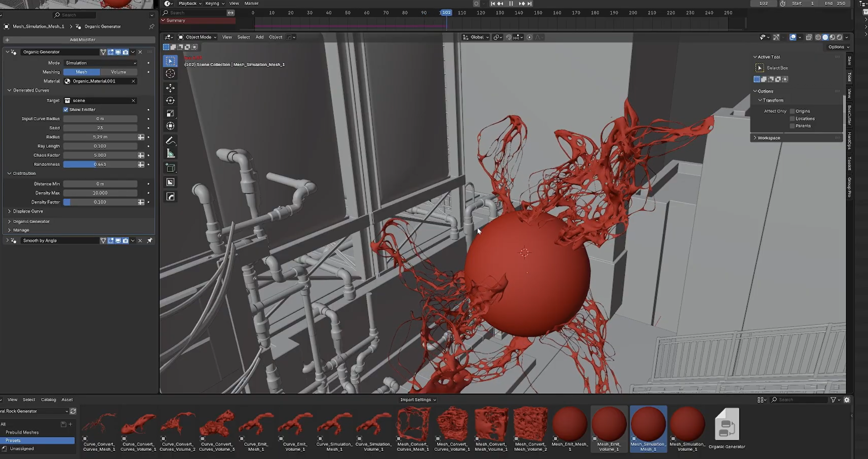Open asset browser filter options
This screenshot has height=459, width=868.
point(835,400)
